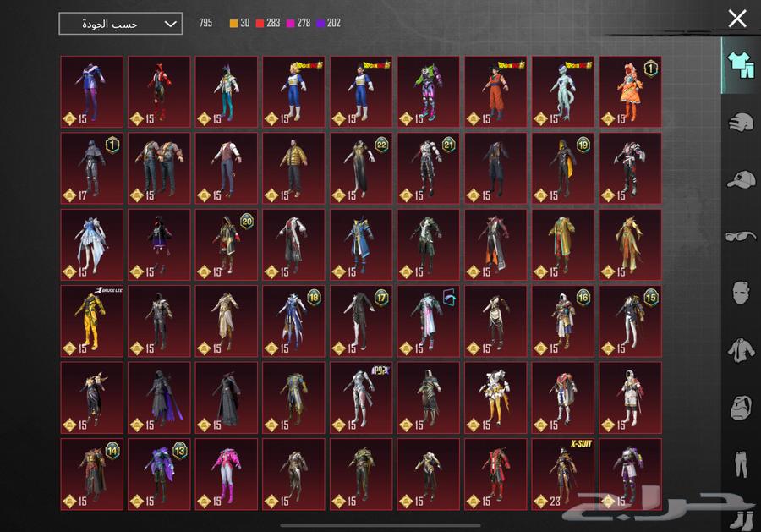Tap the number 17 badge on black outfit
Viewport: 761px width, 532px height.
[x=381, y=298]
